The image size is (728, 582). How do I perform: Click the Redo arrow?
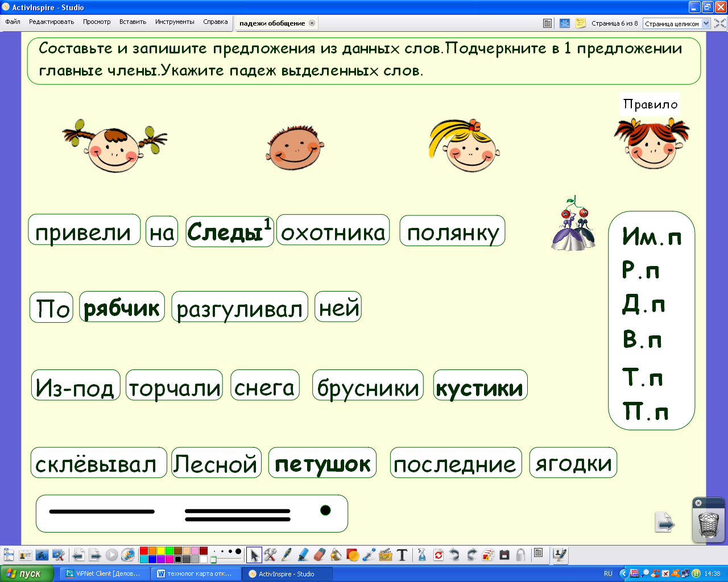point(471,555)
